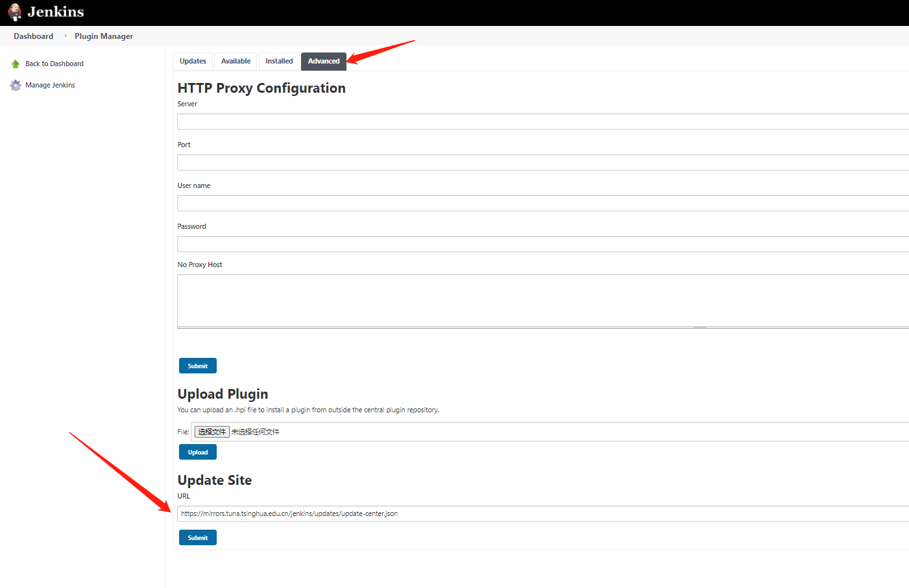This screenshot has width=909, height=588.
Task: Focus the Password input field
Action: [543, 244]
